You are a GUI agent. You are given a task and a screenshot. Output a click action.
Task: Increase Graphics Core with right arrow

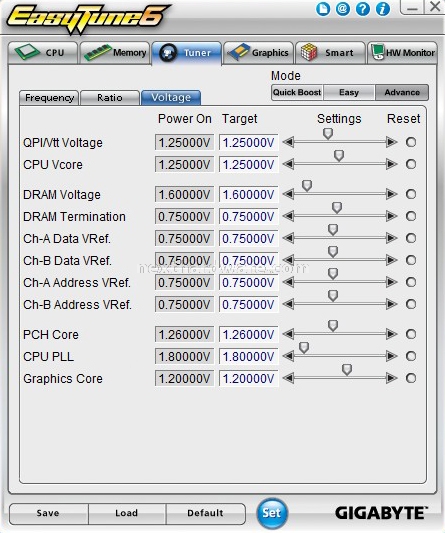point(392,378)
